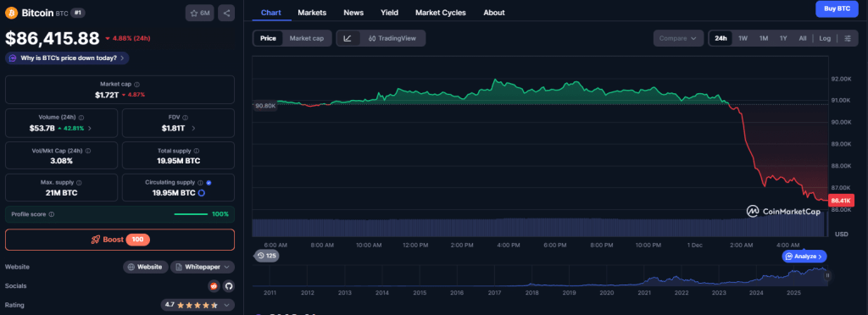
Task: Expand FDV details chevron
Action: (x=193, y=128)
